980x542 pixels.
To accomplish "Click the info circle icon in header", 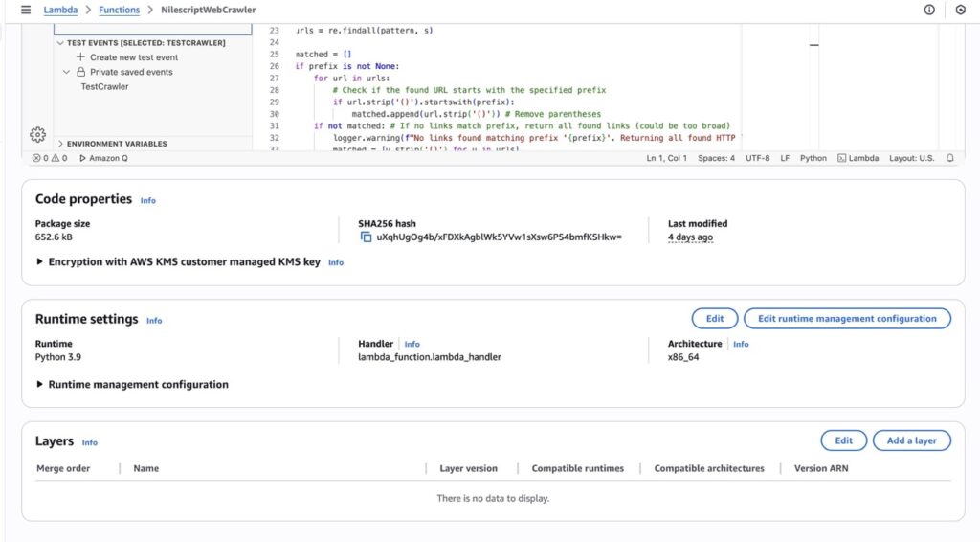I will pos(929,10).
